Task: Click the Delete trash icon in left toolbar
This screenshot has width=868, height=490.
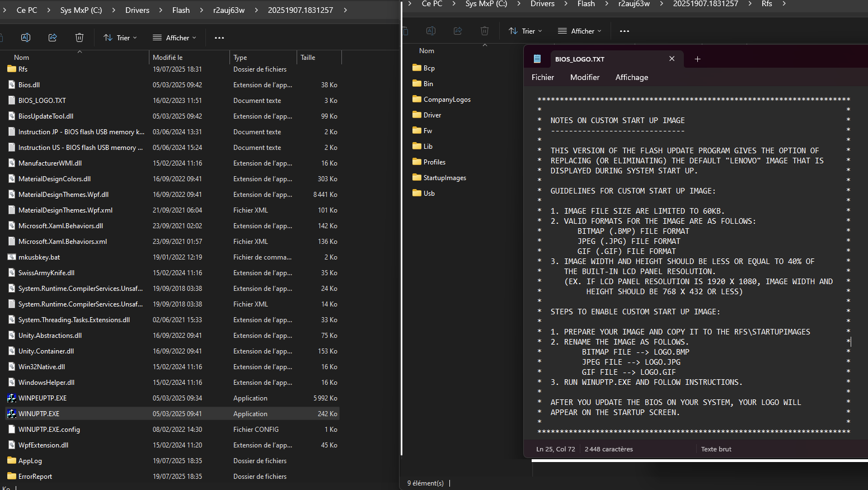Action: tap(79, 37)
